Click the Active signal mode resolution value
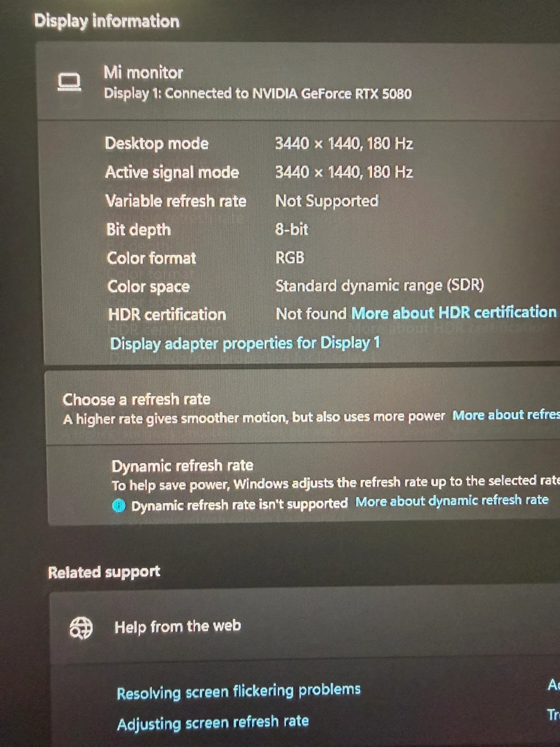Screen dimensions: 560x747 coord(344,172)
